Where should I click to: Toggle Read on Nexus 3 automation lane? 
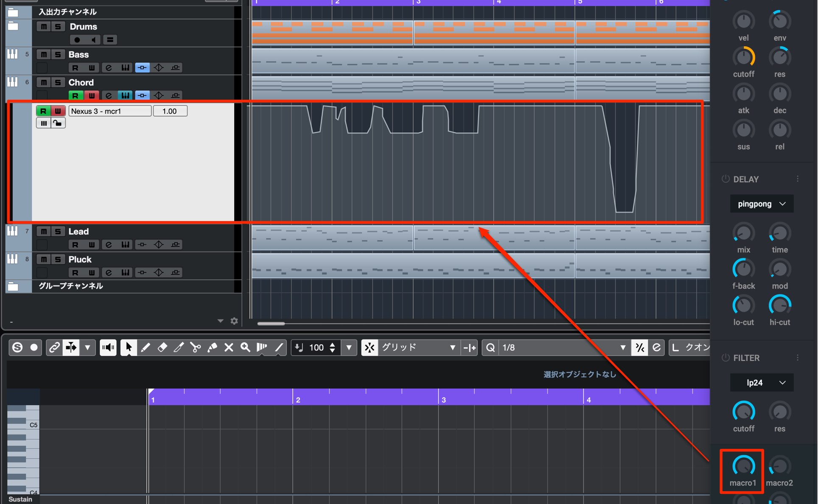43,111
